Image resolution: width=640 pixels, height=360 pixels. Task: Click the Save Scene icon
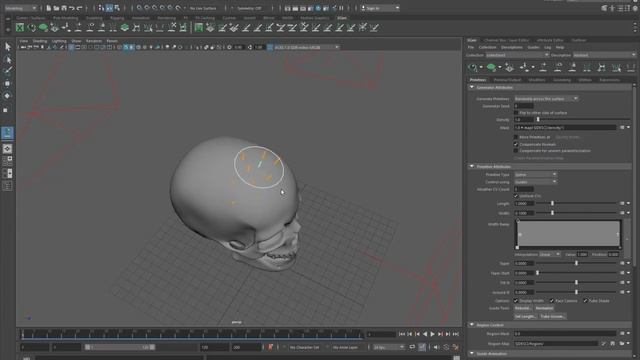(x=64, y=8)
